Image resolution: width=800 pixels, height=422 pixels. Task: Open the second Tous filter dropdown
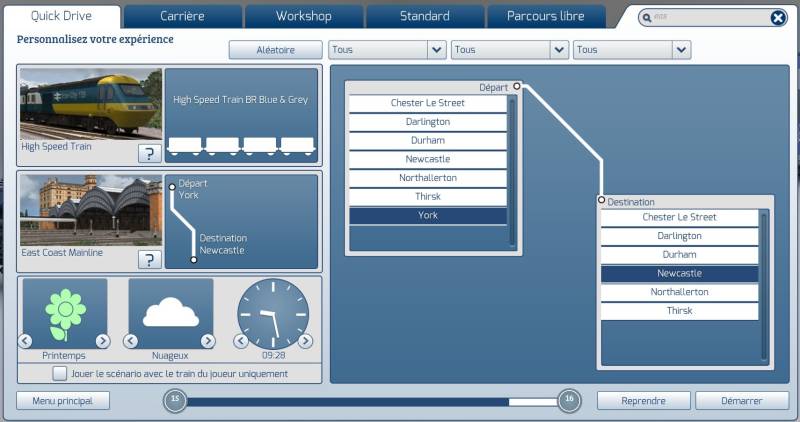pos(510,50)
